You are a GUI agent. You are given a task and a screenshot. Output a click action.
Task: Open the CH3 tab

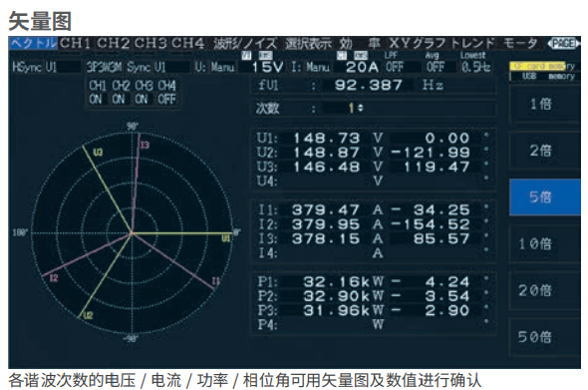(150, 43)
